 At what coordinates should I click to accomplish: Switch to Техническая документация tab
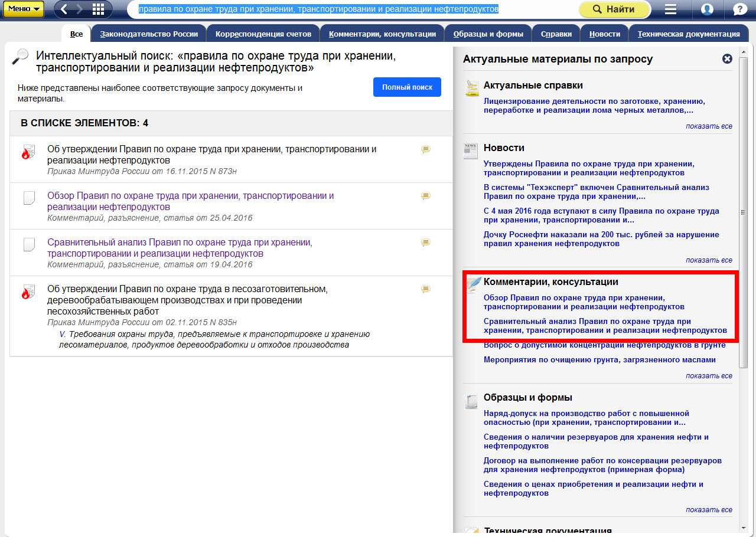[x=688, y=34]
